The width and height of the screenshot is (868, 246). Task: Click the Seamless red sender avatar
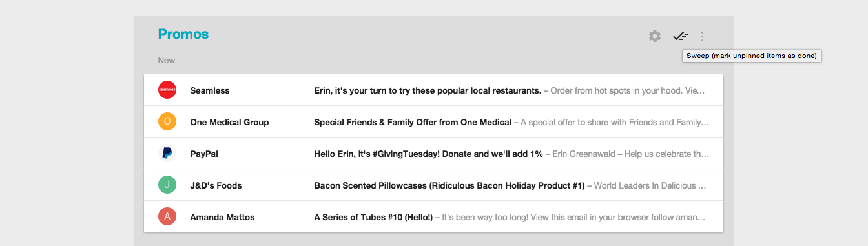[x=167, y=90]
